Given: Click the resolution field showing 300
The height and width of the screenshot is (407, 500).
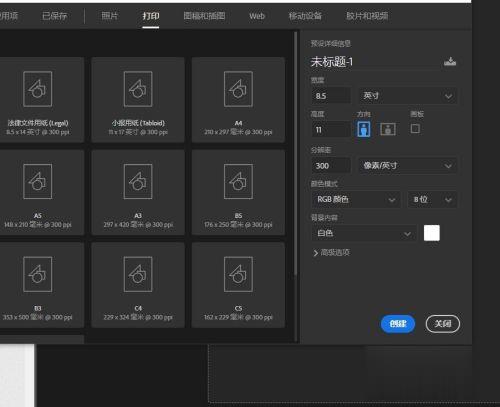Looking at the screenshot, I should click(331, 166).
